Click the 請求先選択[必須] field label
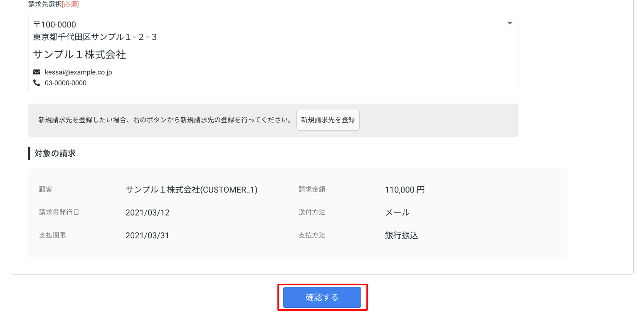The image size is (644, 324). pos(54,5)
